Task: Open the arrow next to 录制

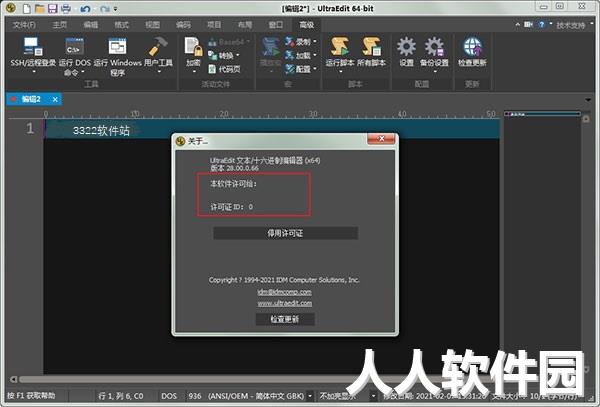Action: coord(315,41)
